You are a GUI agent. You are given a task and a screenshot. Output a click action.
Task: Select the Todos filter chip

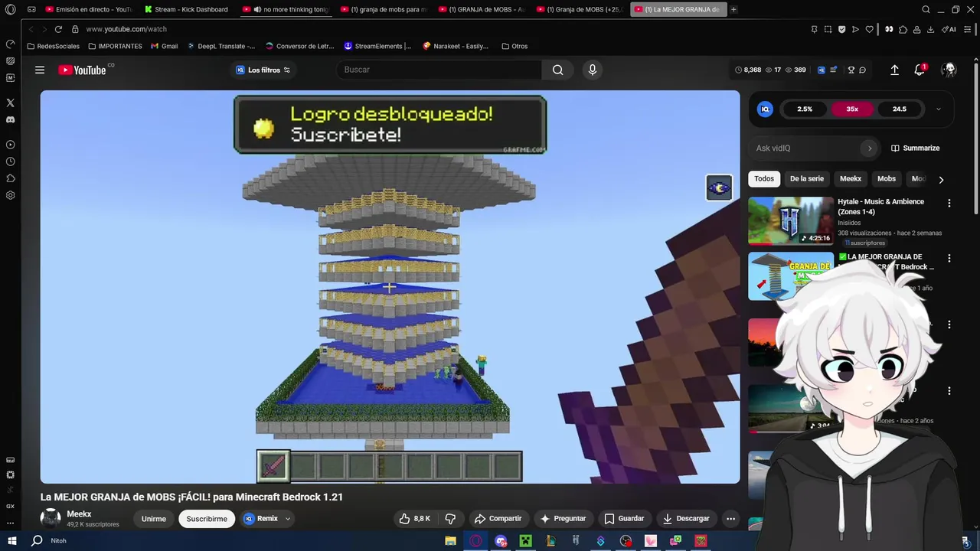[x=764, y=179]
